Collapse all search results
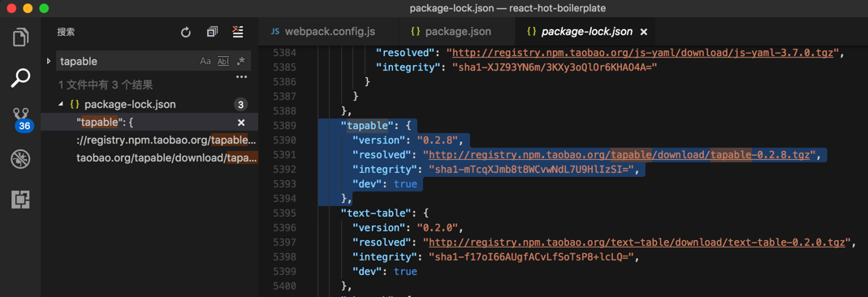The image size is (868, 297). [212, 32]
